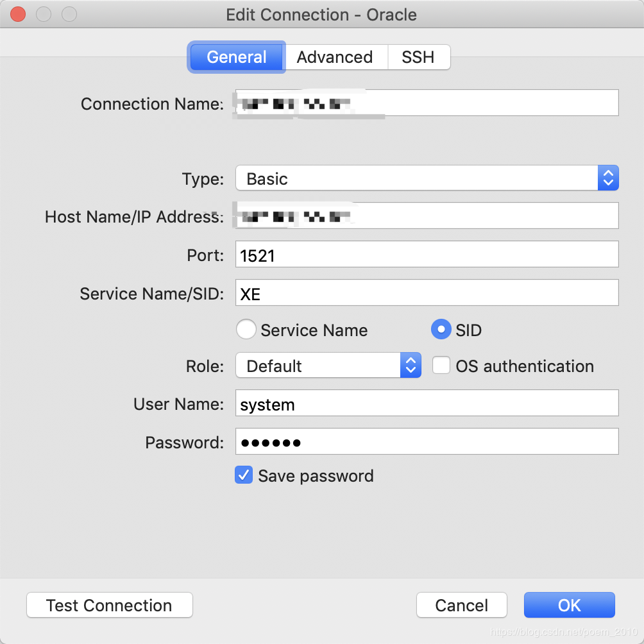This screenshot has width=644, height=644.
Task: Click the Port field showing 1521
Action: pos(427,254)
